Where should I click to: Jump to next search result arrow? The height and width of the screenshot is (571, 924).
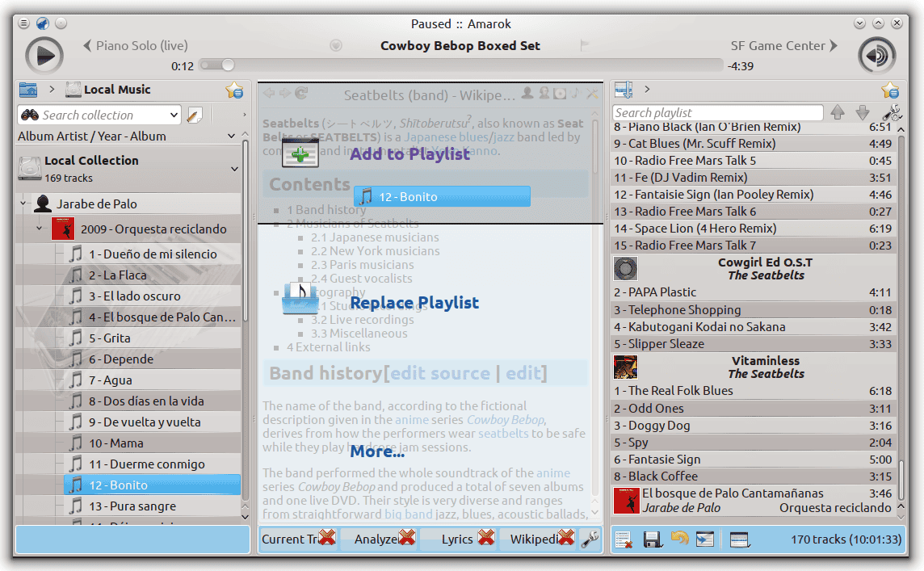tap(862, 112)
